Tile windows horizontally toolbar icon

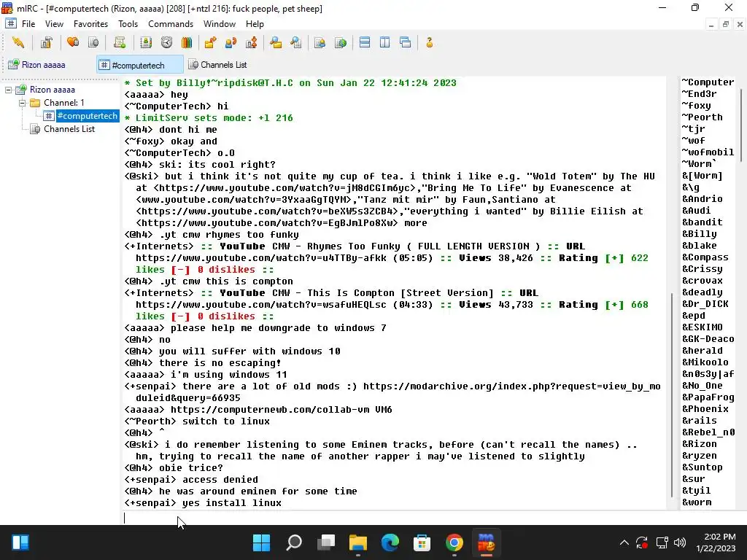pyautogui.click(x=365, y=43)
